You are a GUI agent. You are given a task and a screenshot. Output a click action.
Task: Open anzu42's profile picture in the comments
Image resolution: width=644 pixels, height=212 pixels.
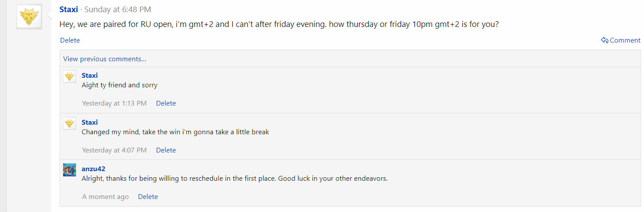70,170
